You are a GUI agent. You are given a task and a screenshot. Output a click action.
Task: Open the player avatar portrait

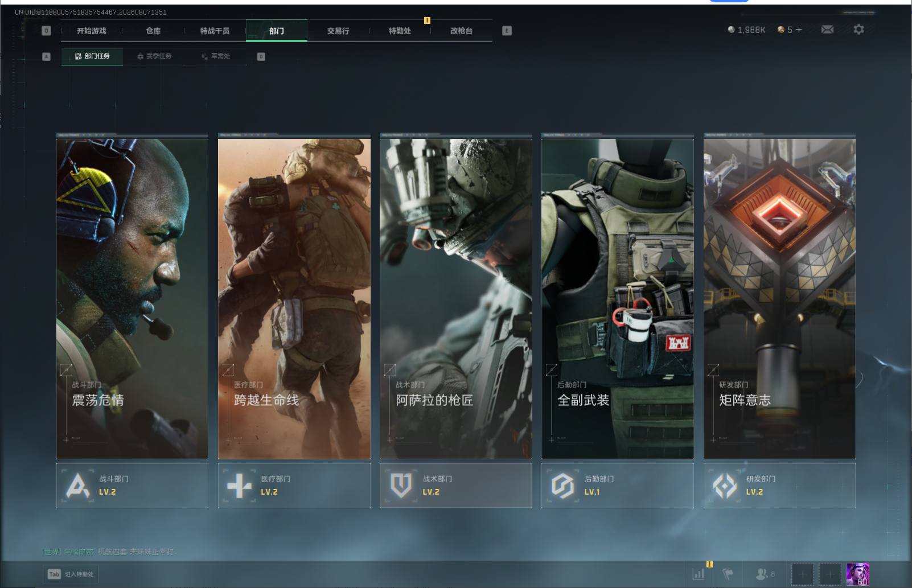[858, 574]
